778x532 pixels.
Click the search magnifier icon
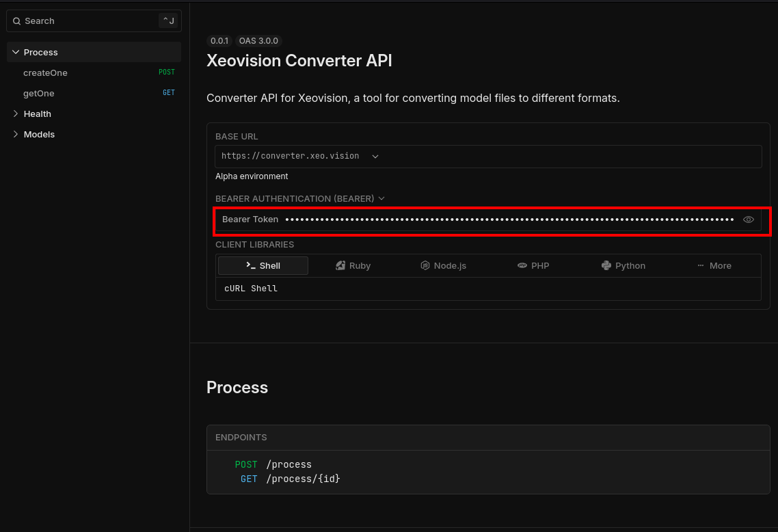pyautogui.click(x=17, y=21)
